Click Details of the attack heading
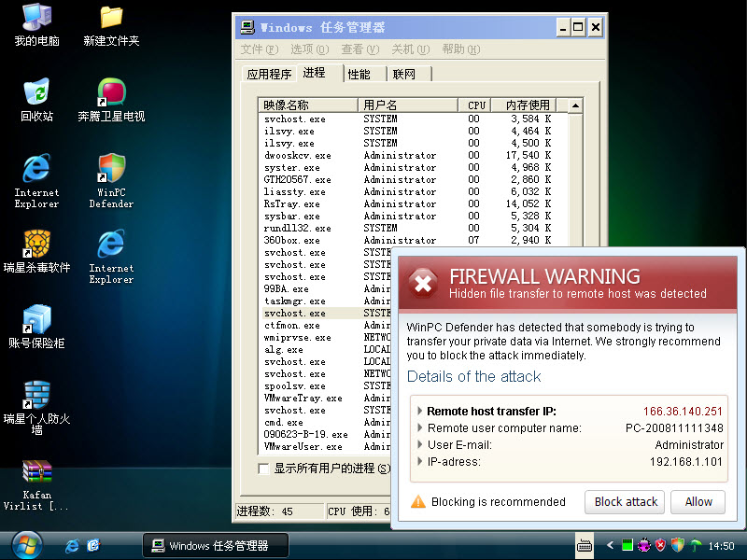 (474, 377)
